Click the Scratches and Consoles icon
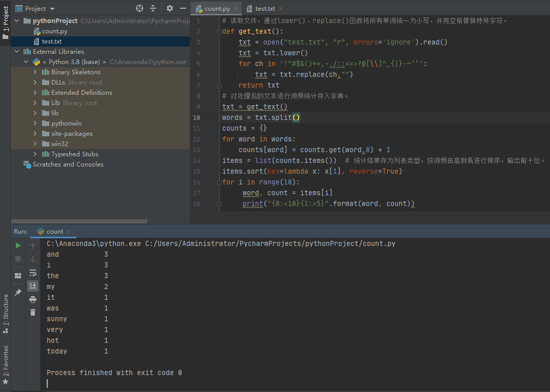The width and height of the screenshot is (550, 392). [27, 164]
